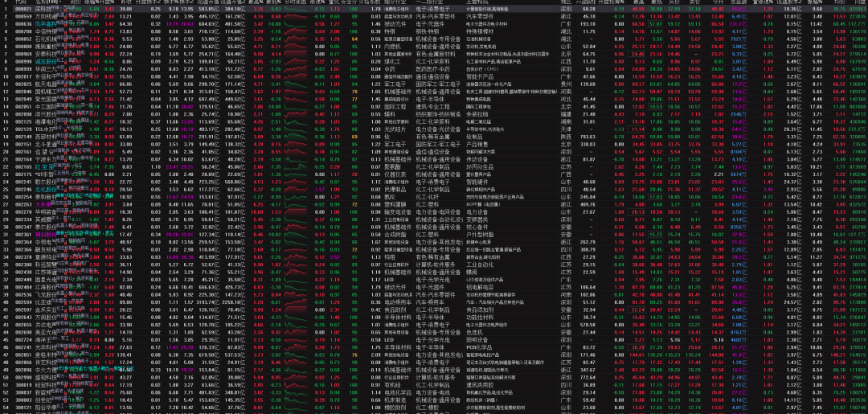This screenshot has height=414, width=868.
Task: Select stock code 002025
Action: tap(23, 83)
